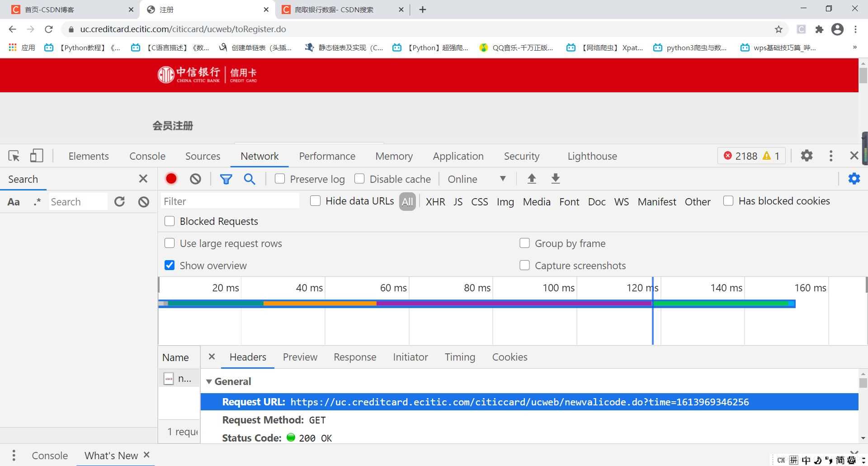Check the Disable cache option
Image resolution: width=868 pixels, height=466 pixels.
pos(359,178)
